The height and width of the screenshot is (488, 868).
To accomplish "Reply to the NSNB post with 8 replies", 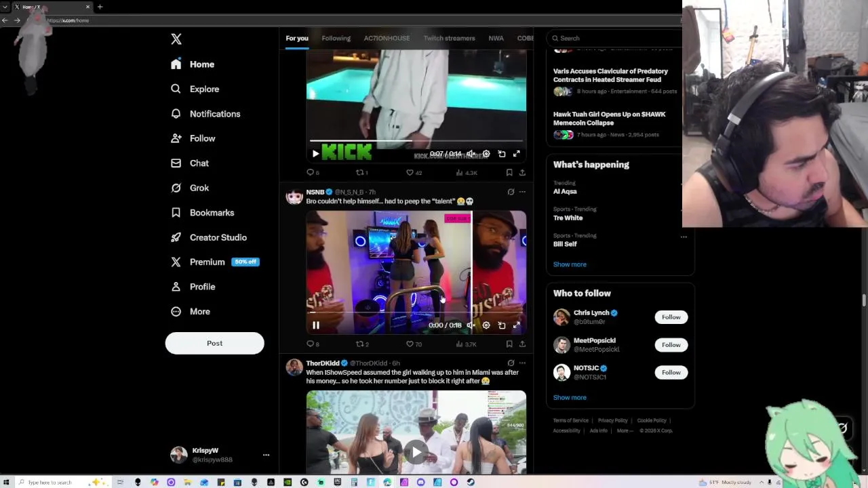I will (313, 344).
